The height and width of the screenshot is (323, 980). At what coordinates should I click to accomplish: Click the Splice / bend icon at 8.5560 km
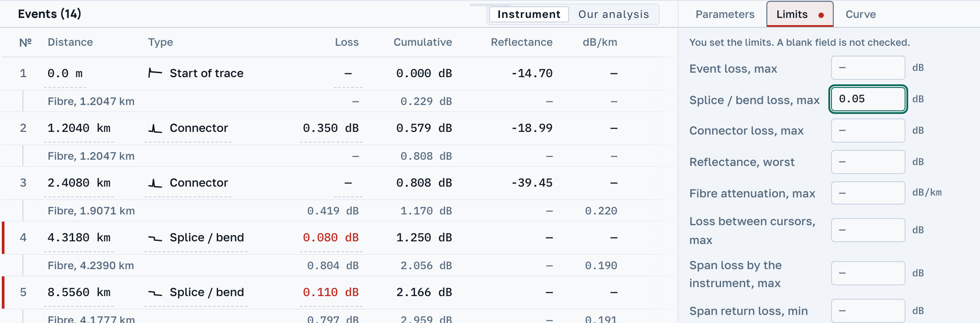(x=155, y=293)
